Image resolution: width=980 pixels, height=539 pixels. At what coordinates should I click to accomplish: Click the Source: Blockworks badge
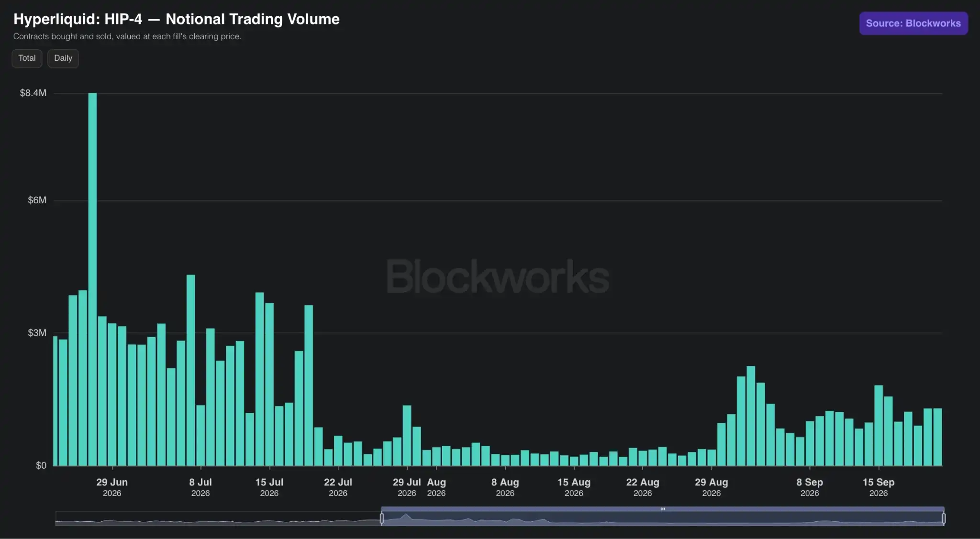(x=913, y=23)
